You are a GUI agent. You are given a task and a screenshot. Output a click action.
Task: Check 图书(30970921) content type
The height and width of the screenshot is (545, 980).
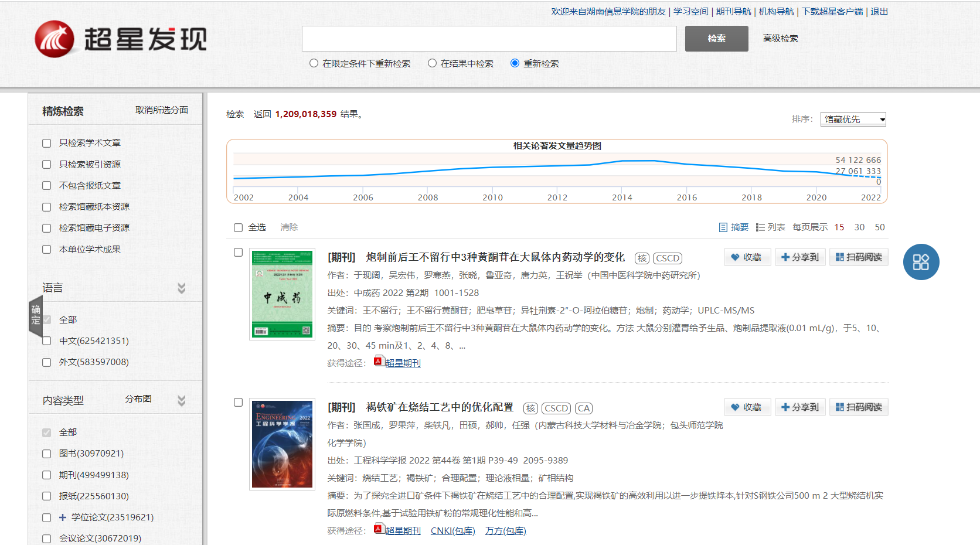click(x=47, y=454)
